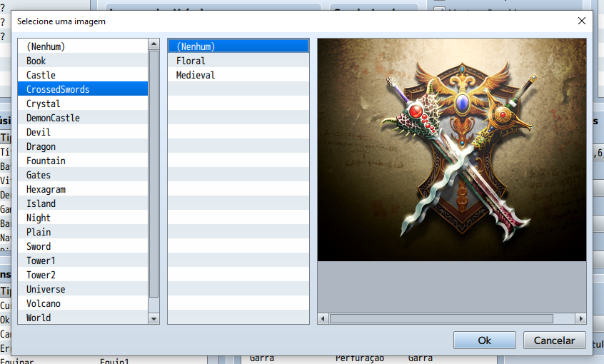This screenshot has height=364, width=604.
Task: Select (Nenhum) in the left image list
Action: pos(83,46)
